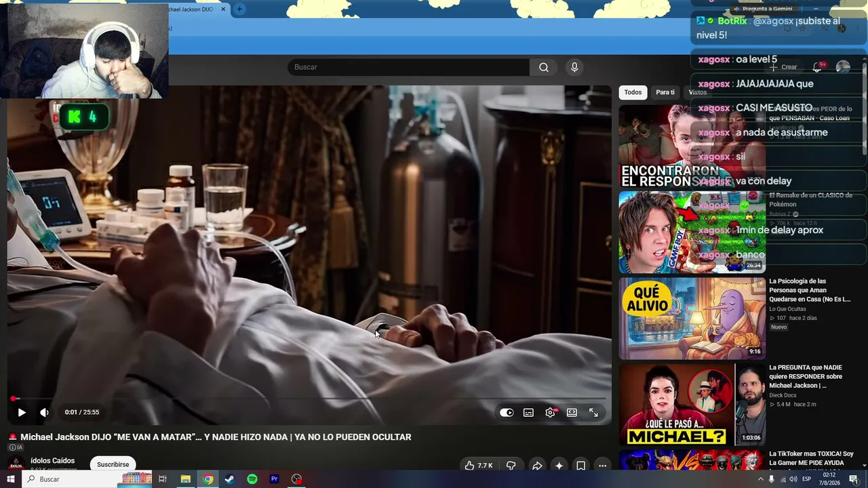Close the Michael Jackson browser tab

(223, 9)
